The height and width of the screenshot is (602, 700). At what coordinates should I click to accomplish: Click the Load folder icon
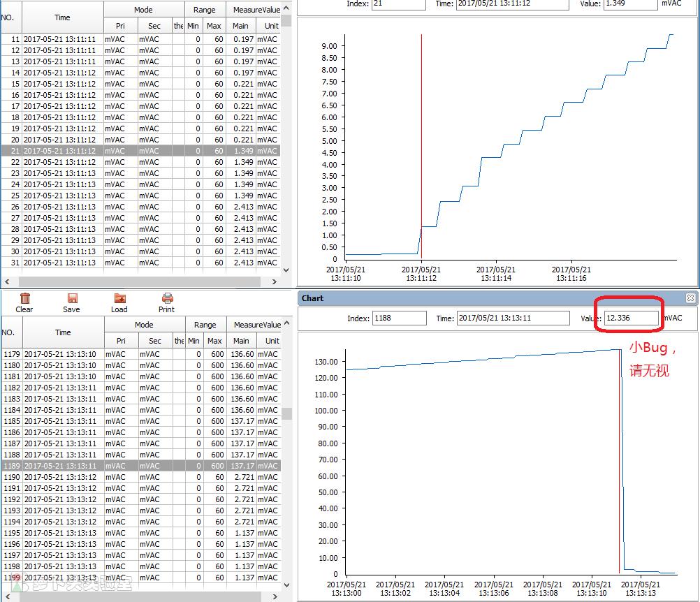click(x=119, y=298)
